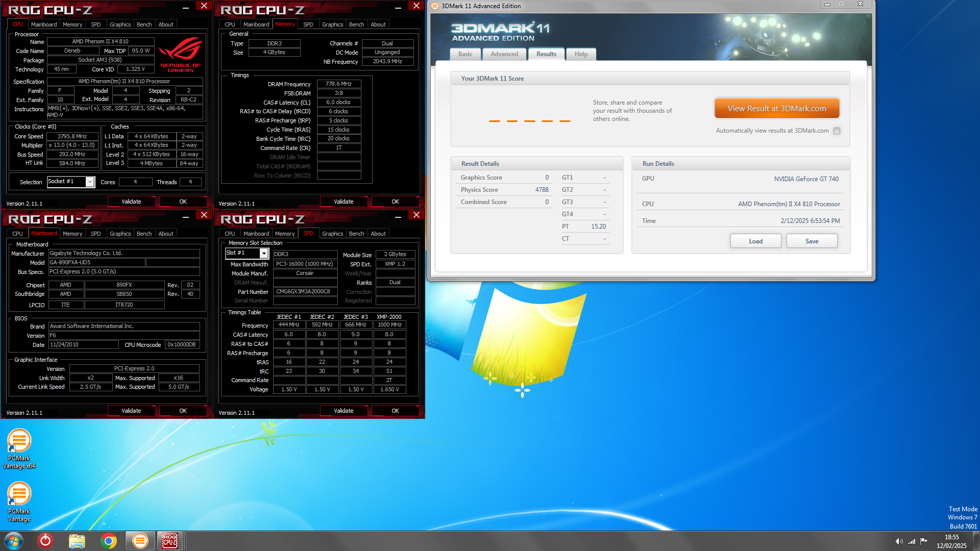Viewport: 980px width, 551px height.
Task: Open Bench tab in CPU window
Action: click(144, 24)
